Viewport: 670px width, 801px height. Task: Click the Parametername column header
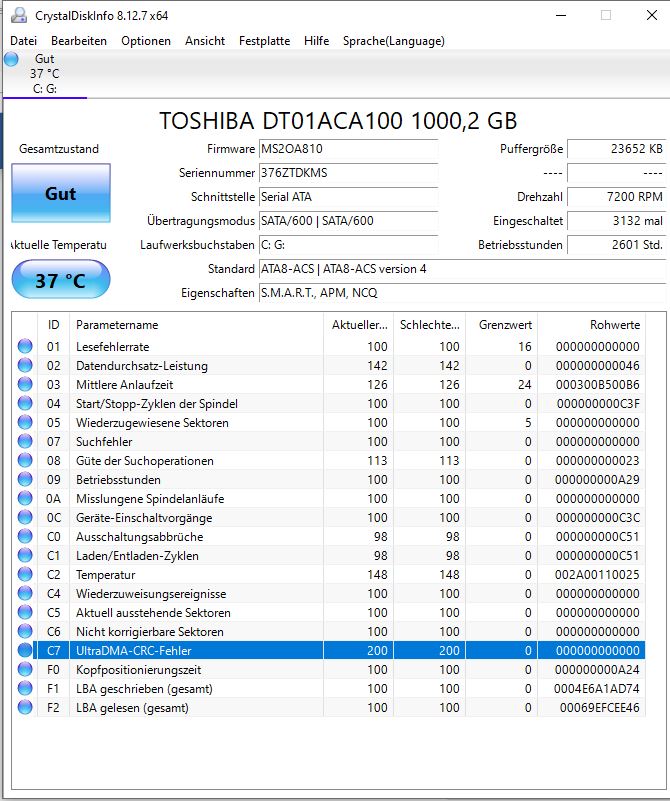coord(196,325)
